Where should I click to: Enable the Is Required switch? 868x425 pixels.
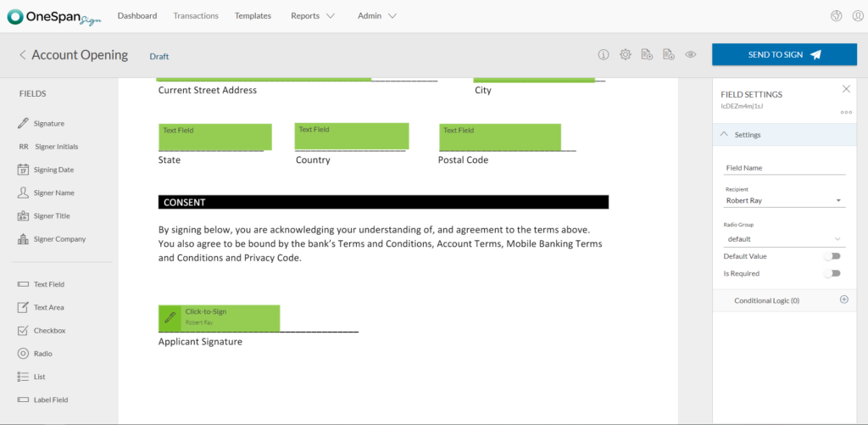834,273
